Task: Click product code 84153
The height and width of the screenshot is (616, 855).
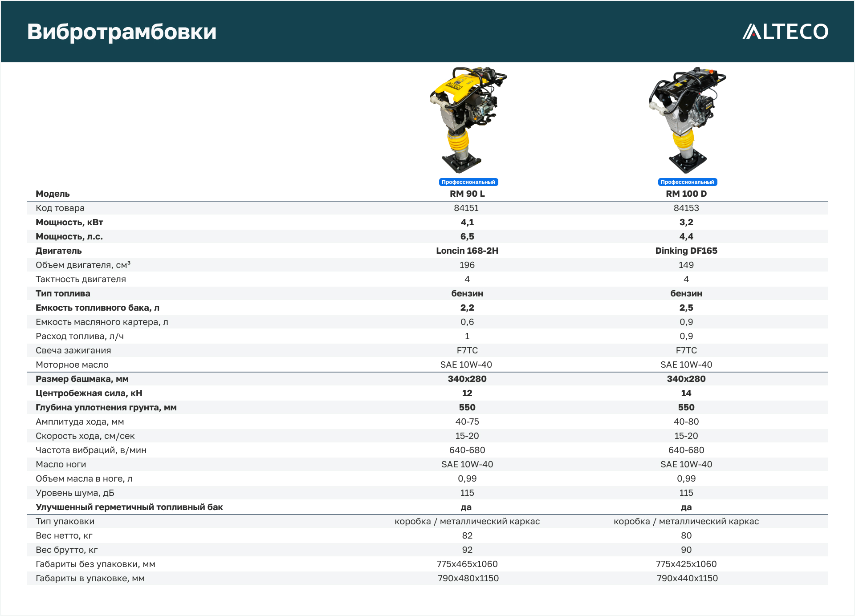Action: click(686, 208)
